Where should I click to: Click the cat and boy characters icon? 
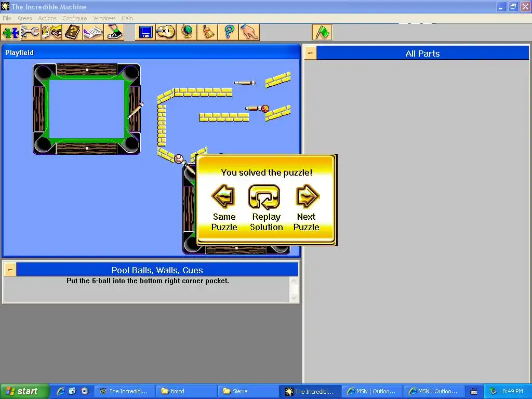tap(51, 33)
